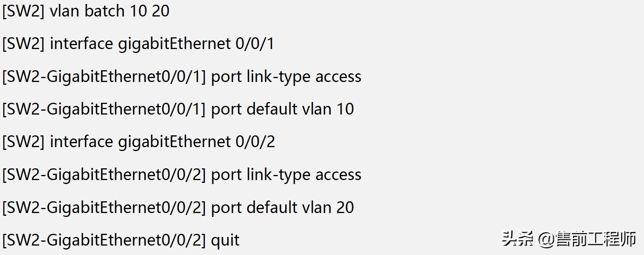Viewport: 644px width, 255px height.
Task: Click the number "10" in "vlan batch 10 20"
Action: (138, 11)
